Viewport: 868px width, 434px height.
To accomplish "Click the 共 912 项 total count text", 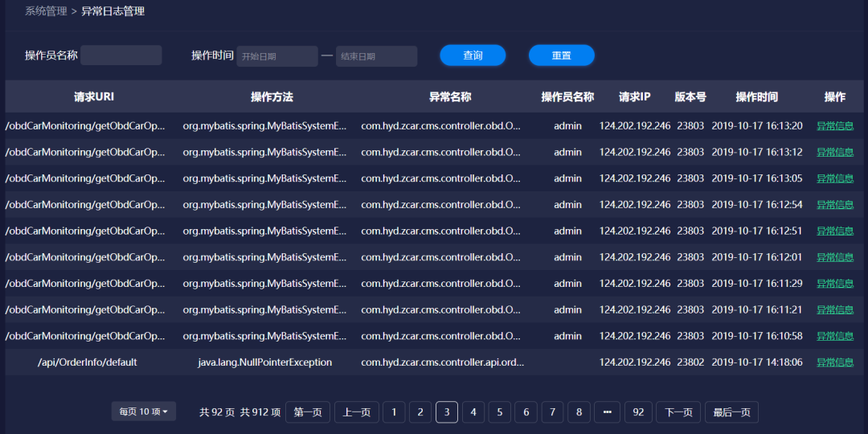I will [x=260, y=412].
